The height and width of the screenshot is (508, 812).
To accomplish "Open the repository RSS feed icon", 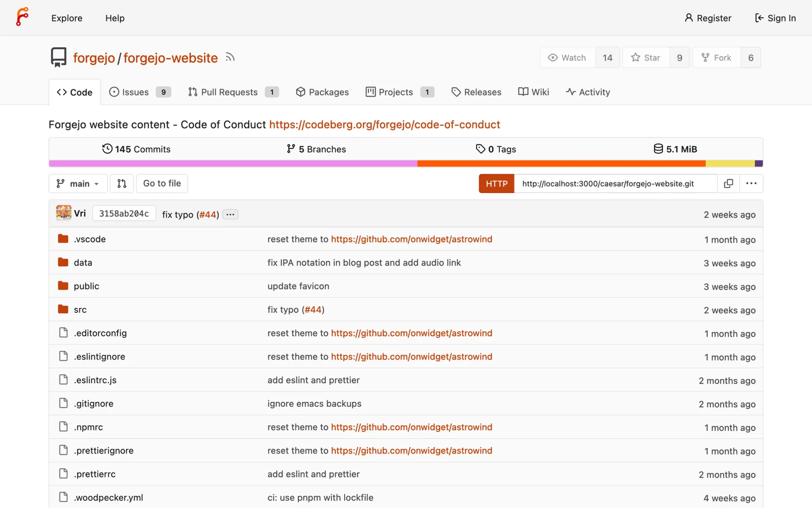I will [x=230, y=57].
